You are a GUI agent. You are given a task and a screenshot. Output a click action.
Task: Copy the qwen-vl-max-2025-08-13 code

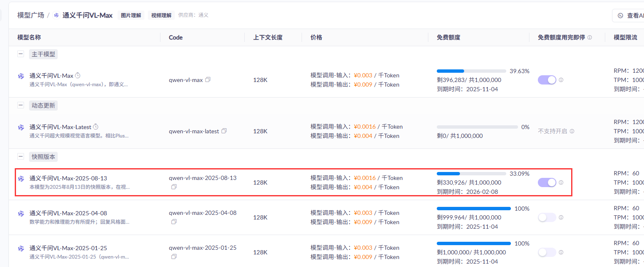pyautogui.click(x=174, y=187)
